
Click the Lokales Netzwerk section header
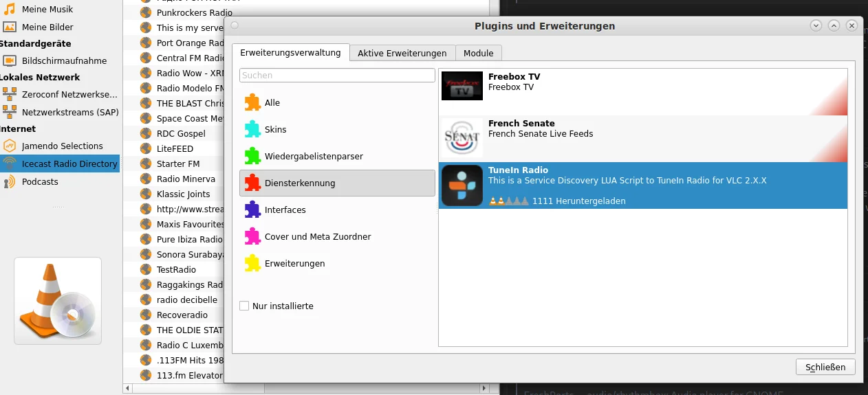pos(40,77)
